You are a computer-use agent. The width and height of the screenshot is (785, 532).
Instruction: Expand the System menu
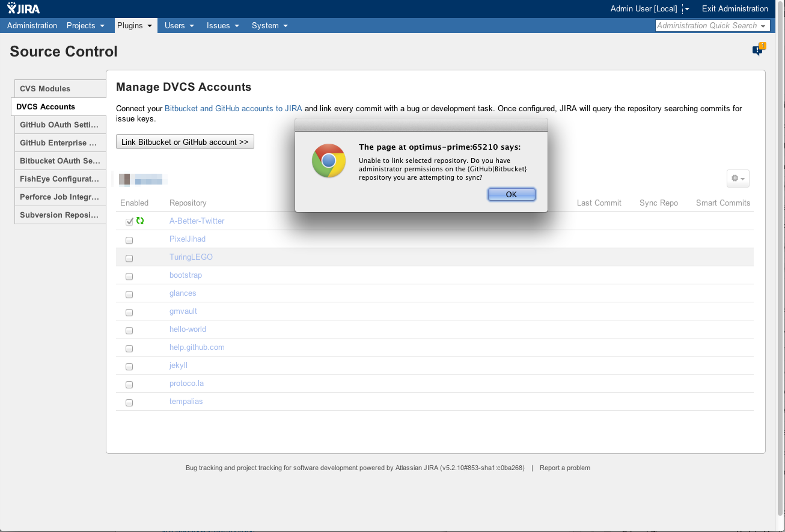[x=270, y=25]
